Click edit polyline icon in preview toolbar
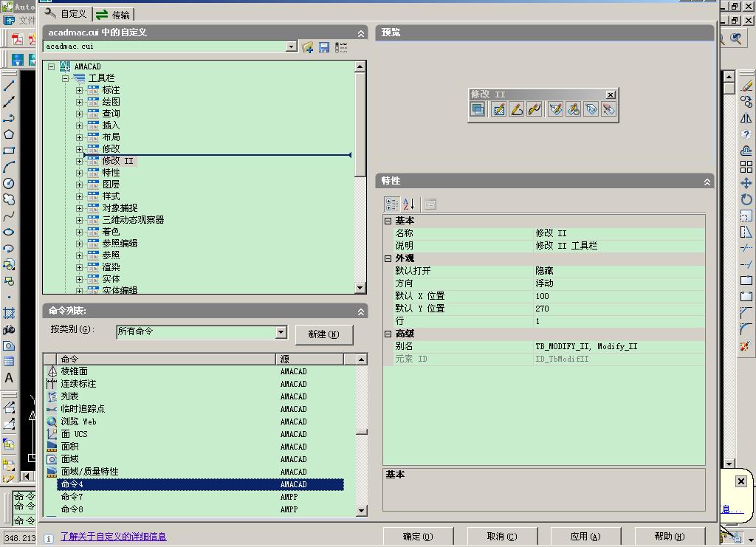This screenshot has width=756, height=547. tap(517, 109)
